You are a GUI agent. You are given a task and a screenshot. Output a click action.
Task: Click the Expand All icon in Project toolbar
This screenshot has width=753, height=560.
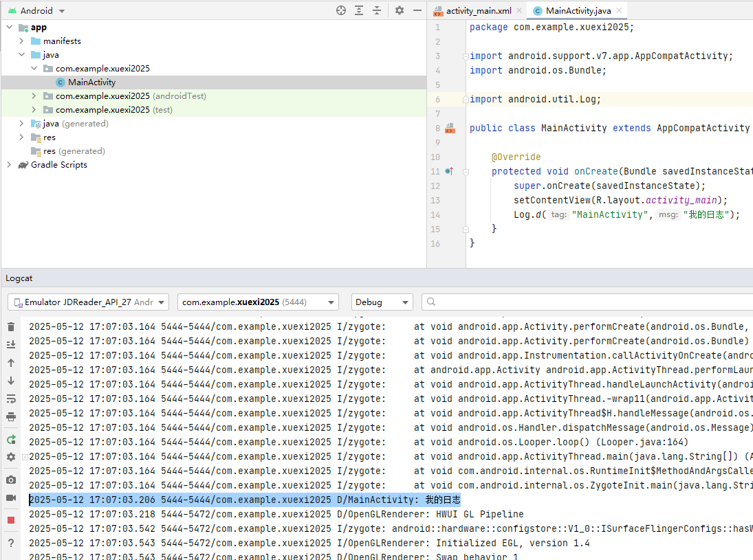[x=359, y=10]
